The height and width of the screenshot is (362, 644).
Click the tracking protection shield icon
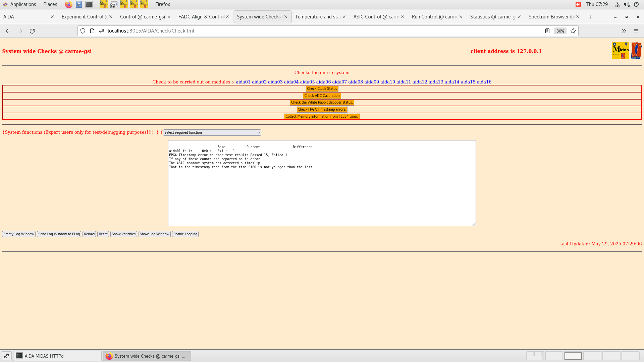[x=83, y=31]
